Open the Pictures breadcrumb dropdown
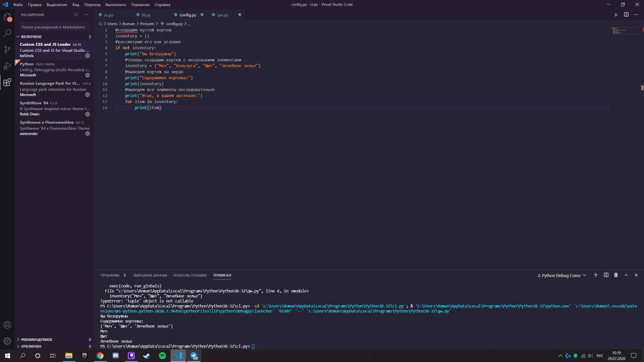This screenshot has height=362, width=644. [x=147, y=24]
